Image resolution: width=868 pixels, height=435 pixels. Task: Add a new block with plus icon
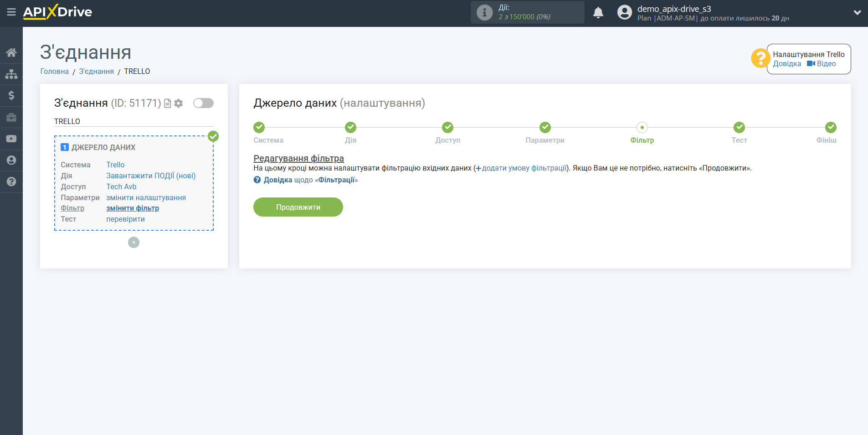click(134, 243)
